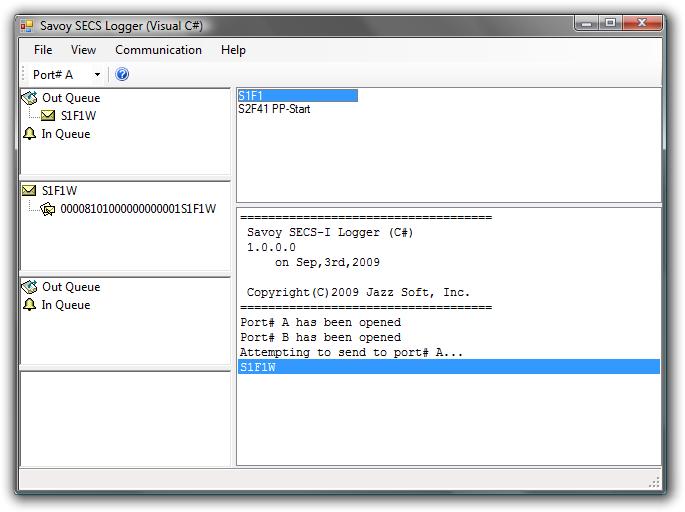This screenshot has height=512, width=685.
Task: Click envelope icon of S1F1W root node
Action: coord(29,190)
